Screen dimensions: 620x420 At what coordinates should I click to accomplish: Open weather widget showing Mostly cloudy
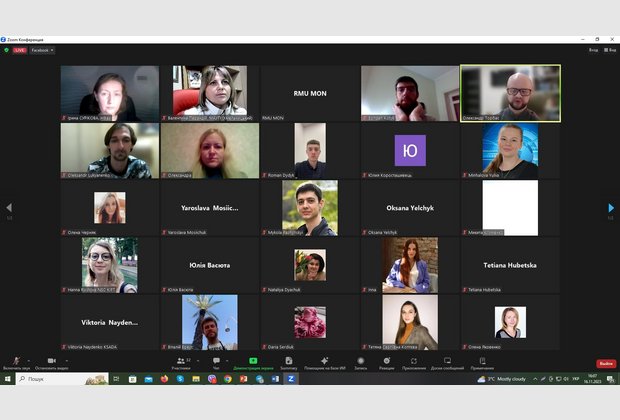tap(501, 379)
